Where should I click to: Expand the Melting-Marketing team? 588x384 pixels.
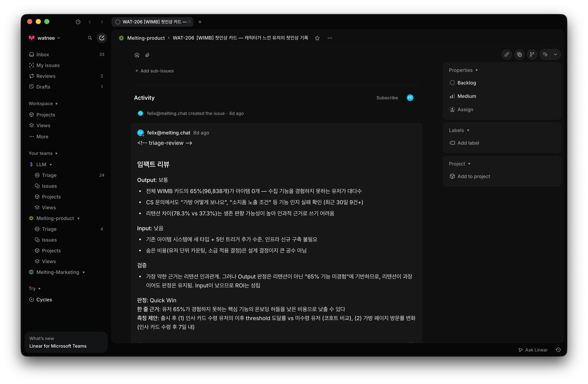pos(58,272)
